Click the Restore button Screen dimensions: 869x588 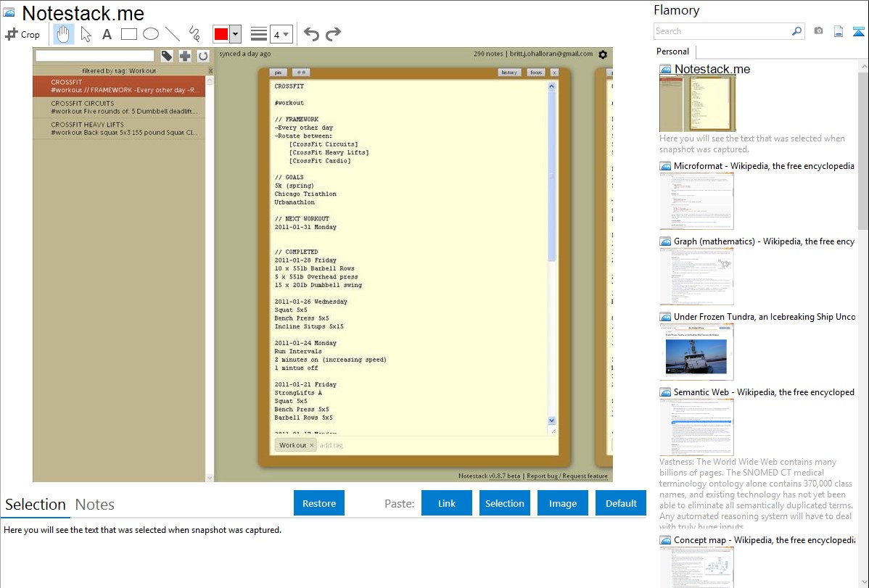[x=319, y=503]
